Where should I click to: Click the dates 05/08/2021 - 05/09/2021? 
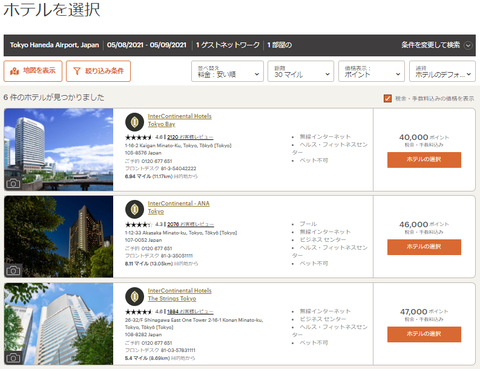147,45
